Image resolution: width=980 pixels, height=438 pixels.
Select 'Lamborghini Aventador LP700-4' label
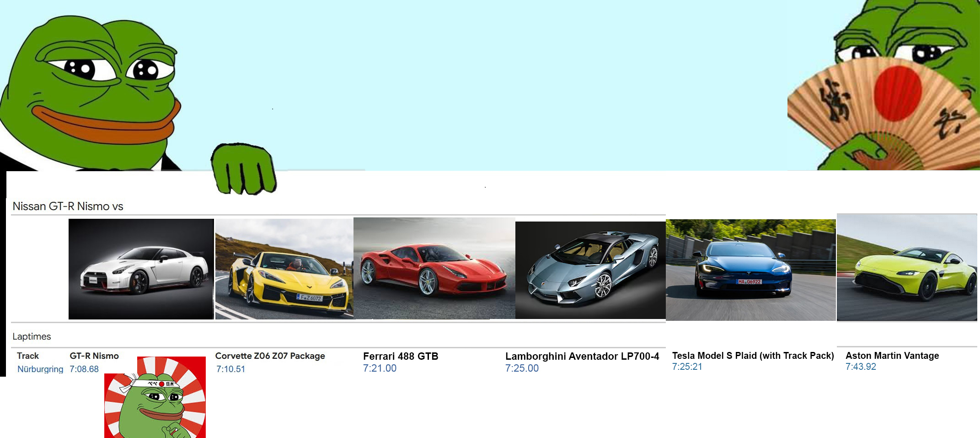pos(582,356)
